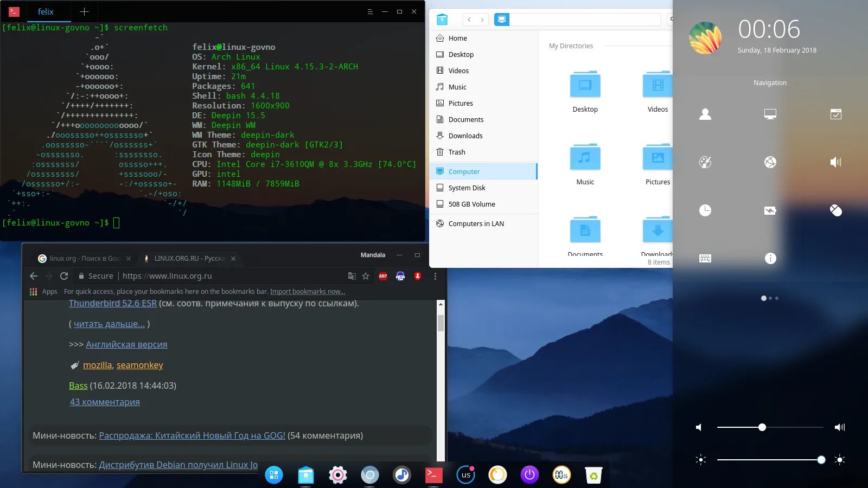Select System Disk in file manager sidebar
Image resolution: width=868 pixels, height=488 pixels.
[x=483, y=188]
